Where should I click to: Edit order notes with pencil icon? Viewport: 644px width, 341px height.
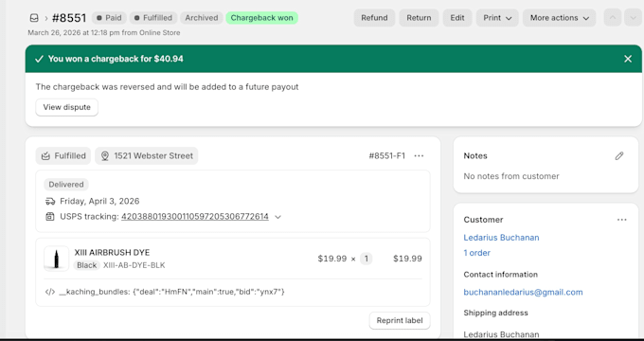(619, 156)
